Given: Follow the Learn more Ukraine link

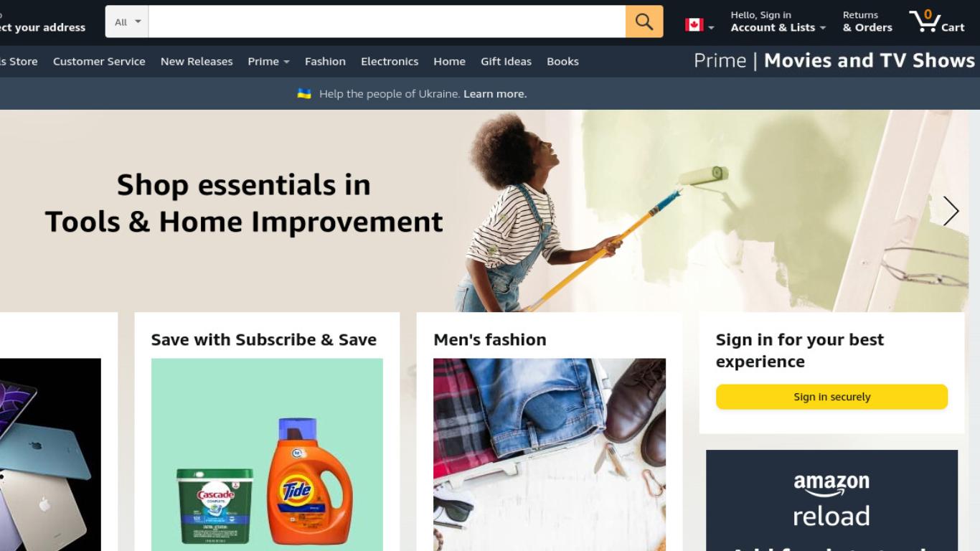Looking at the screenshot, I should [495, 94].
